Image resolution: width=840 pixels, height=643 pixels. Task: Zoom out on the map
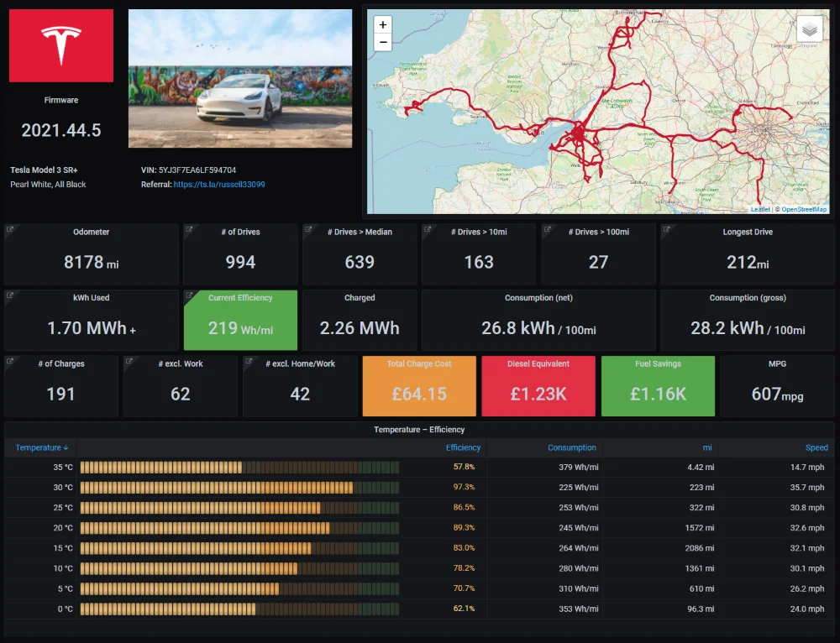tap(382, 42)
